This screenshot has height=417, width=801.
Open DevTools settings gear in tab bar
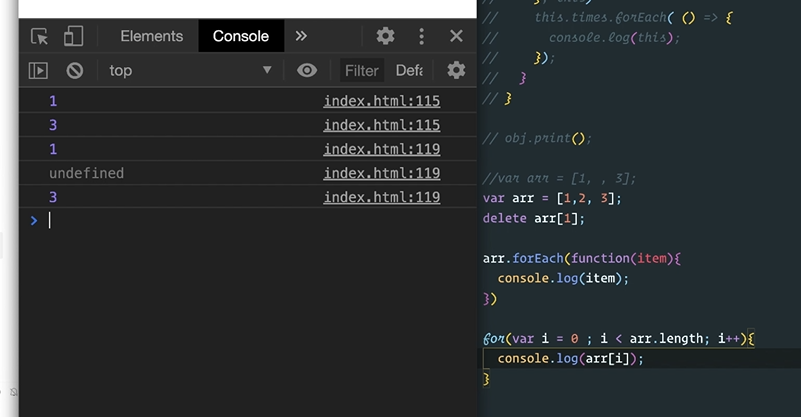(385, 36)
